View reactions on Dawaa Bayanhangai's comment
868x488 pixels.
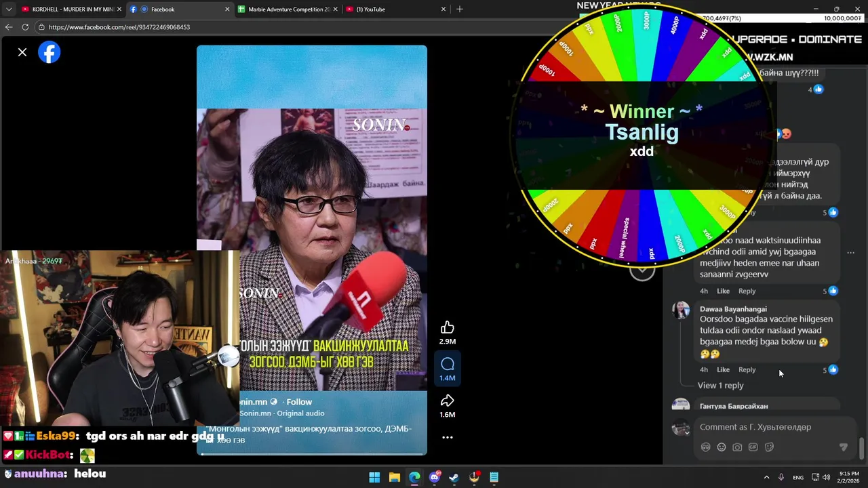831,370
